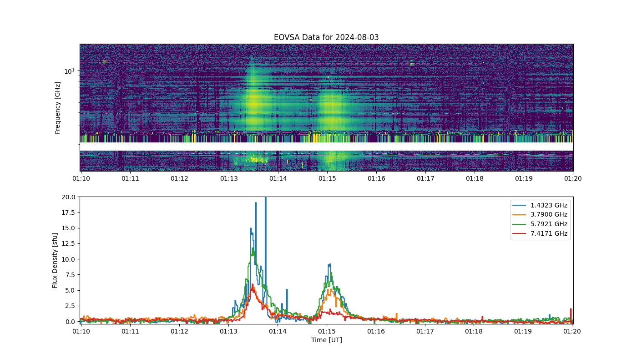Click the 01:19 tick label under the spectrogram
The height and width of the screenshot is (364, 637).
point(524,178)
